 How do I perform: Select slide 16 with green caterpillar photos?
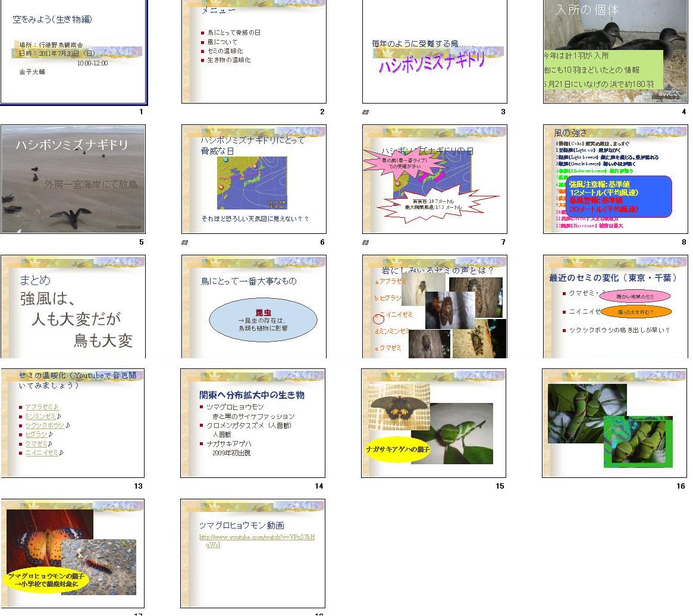click(x=614, y=423)
